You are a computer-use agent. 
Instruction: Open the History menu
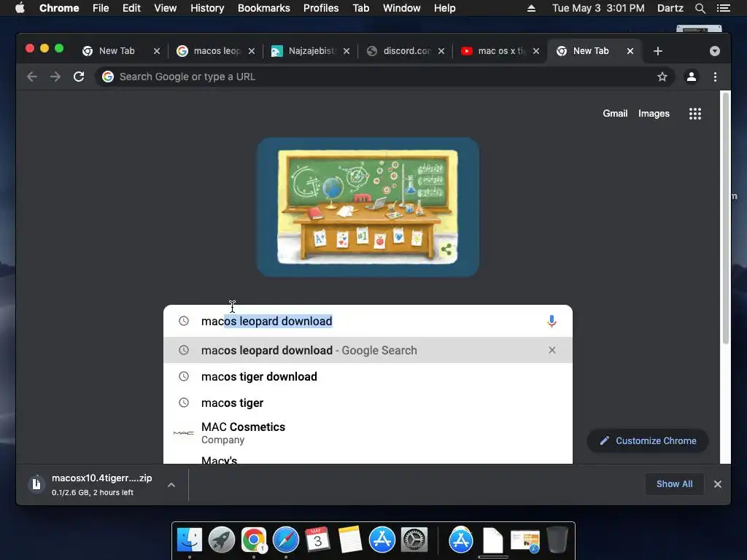point(207,8)
